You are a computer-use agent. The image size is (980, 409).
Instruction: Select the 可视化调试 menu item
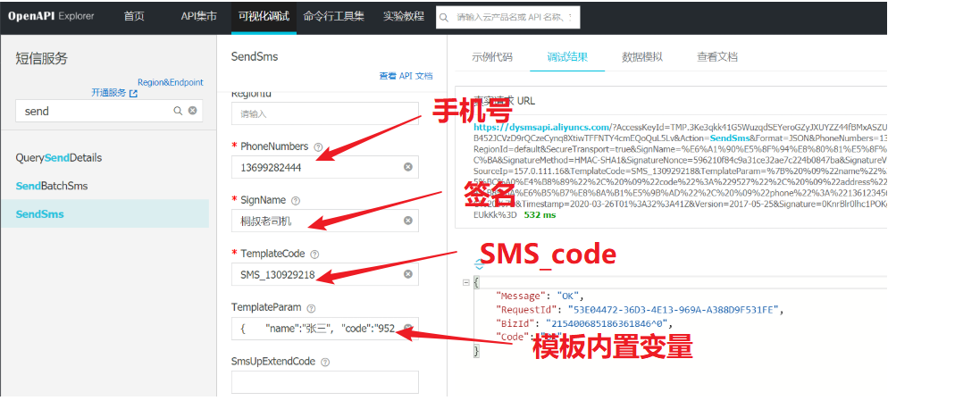(264, 17)
